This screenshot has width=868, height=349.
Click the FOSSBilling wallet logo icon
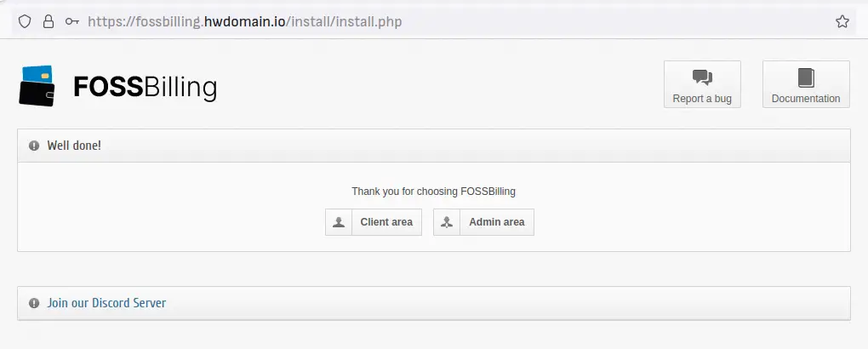coord(37,86)
